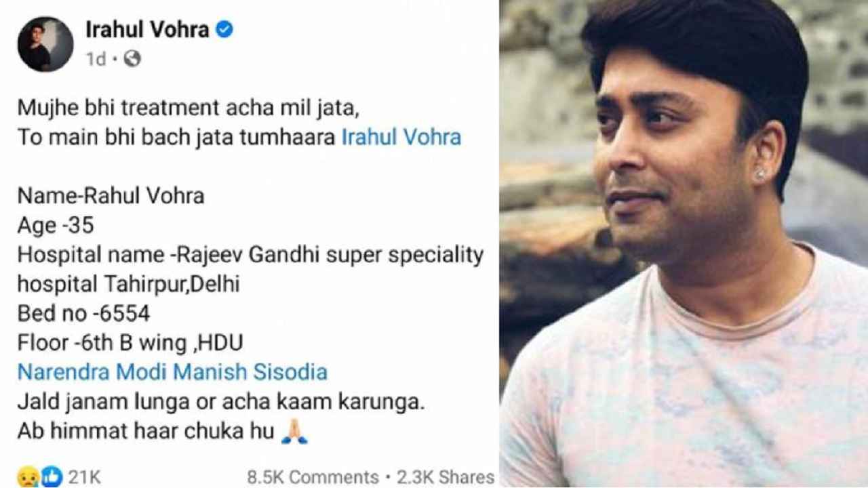Open the man's photo on the right
The height and width of the screenshot is (488, 868).
(x=684, y=244)
